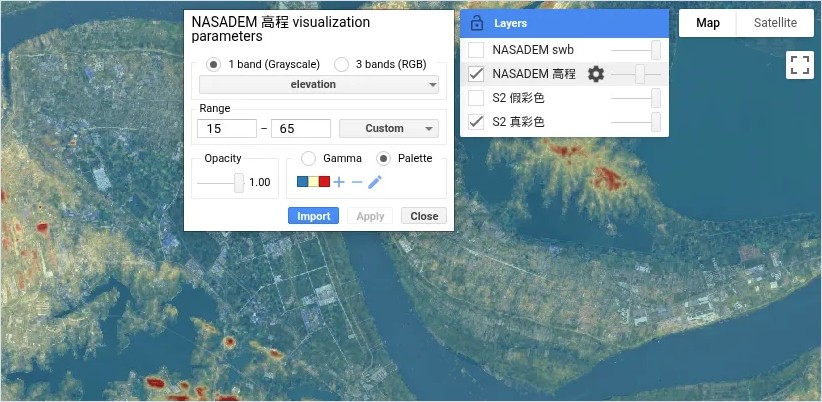
Task: Select the 1 band (Grayscale) radio button
Action: coord(214,64)
